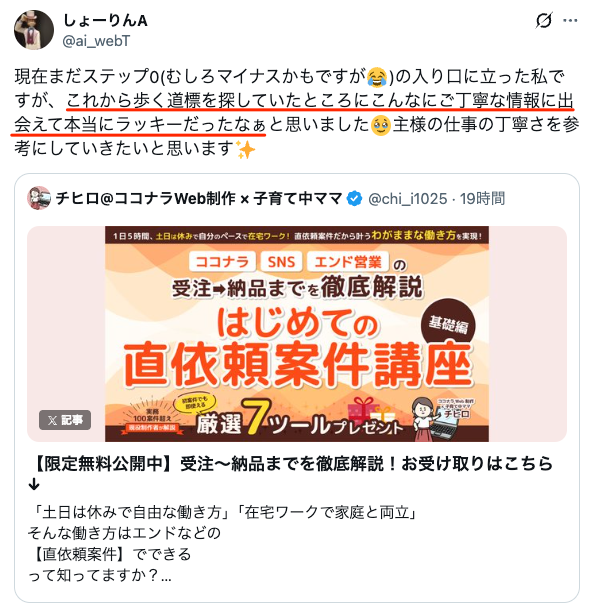This screenshot has width=592, height=609.
Task: Click the red-underlined sentence in the post
Action: 292,113
